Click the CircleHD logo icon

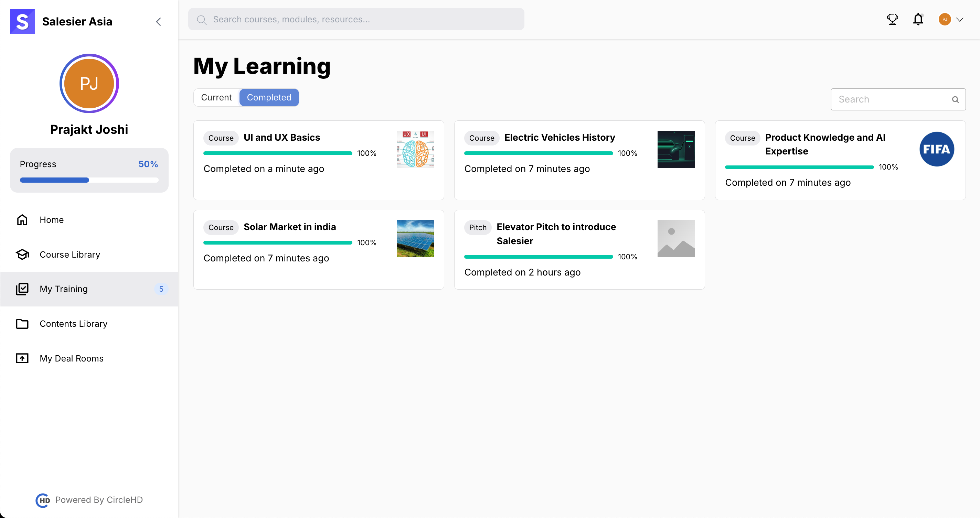(43, 500)
